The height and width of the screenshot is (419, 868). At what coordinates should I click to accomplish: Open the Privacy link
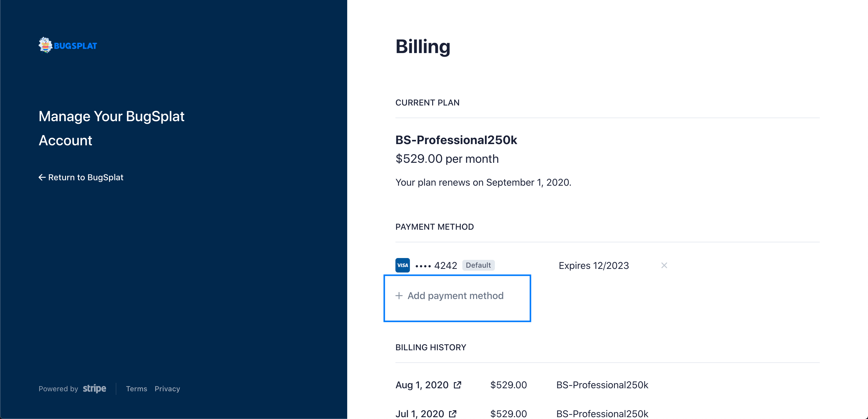[x=167, y=389]
